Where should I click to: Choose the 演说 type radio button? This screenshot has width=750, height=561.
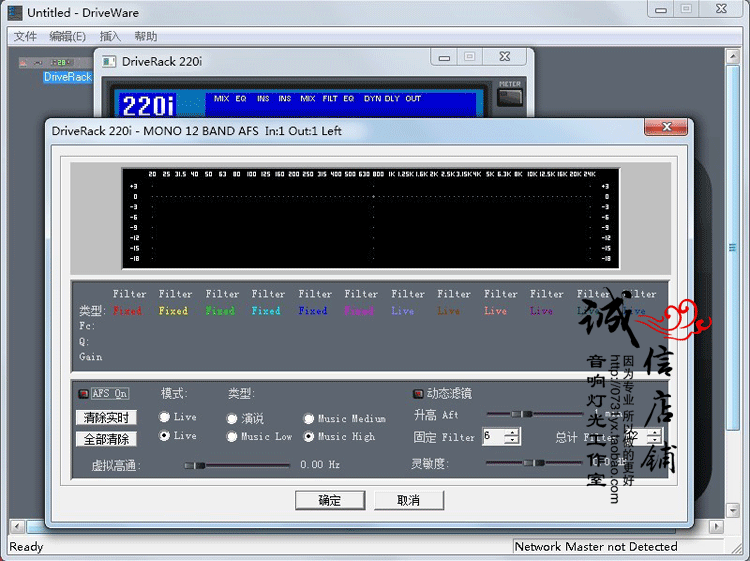232,419
